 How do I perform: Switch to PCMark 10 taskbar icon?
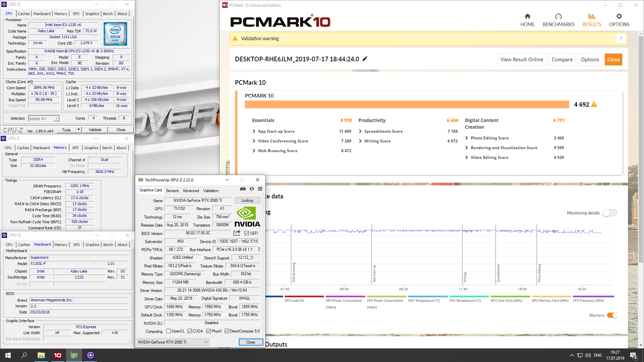coord(57,355)
